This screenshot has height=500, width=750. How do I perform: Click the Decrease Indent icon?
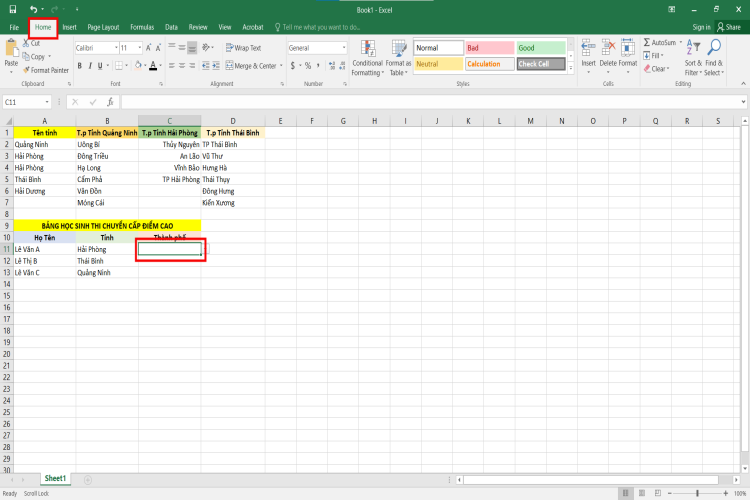point(206,66)
